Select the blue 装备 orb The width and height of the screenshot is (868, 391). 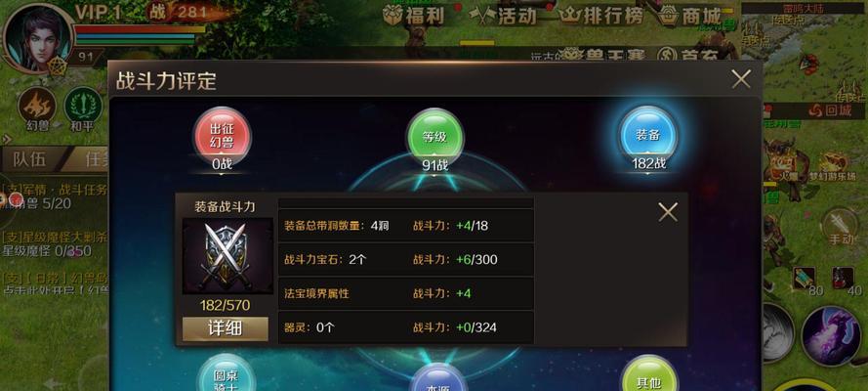pyautogui.click(x=648, y=135)
